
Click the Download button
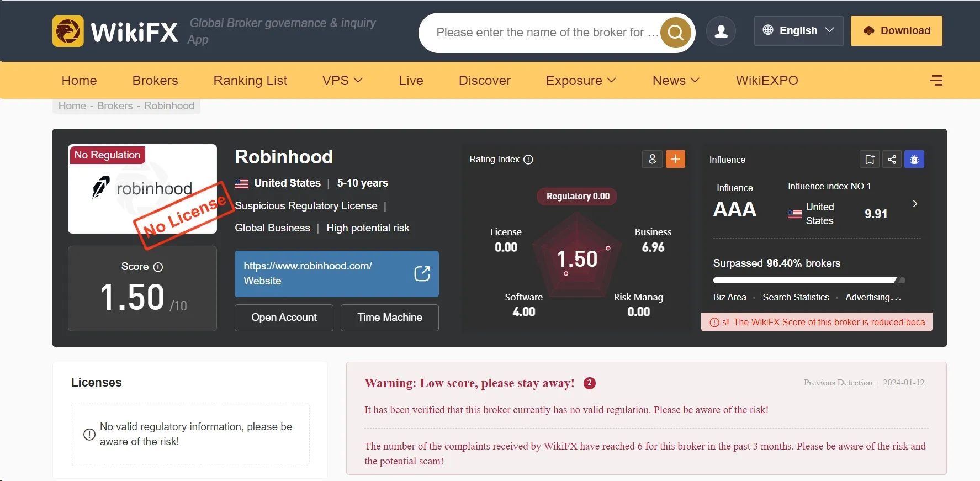tap(896, 31)
